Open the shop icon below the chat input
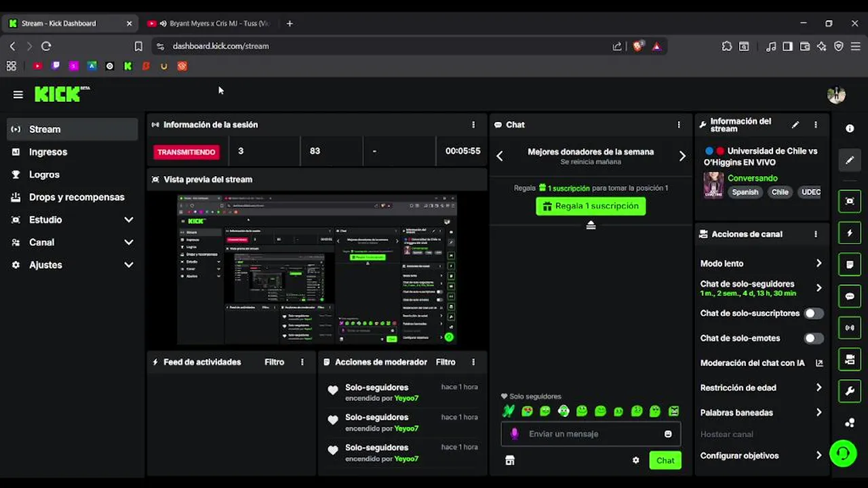This screenshot has height=488, width=868. [510, 460]
